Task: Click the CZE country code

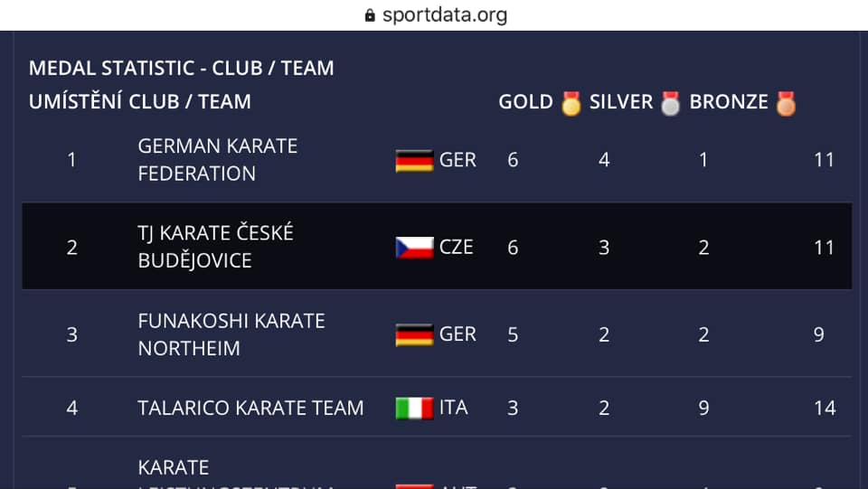Action: [x=457, y=247]
